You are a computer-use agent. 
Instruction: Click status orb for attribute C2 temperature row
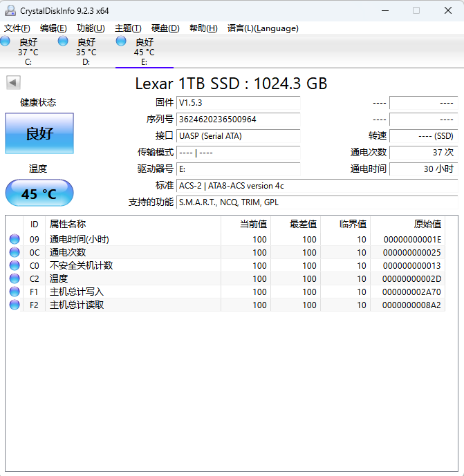(15, 278)
